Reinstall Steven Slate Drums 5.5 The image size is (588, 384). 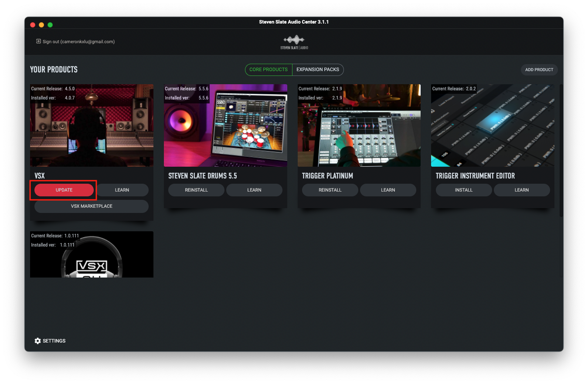[x=196, y=190]
